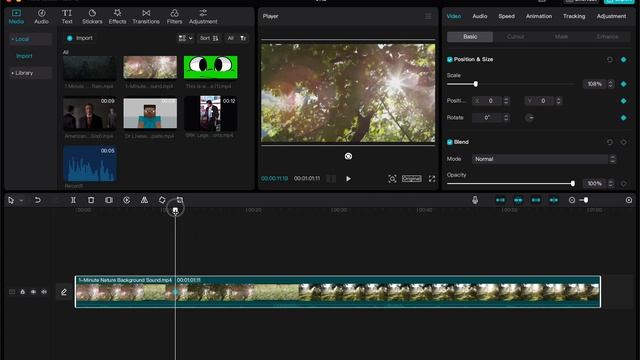Expand the Library section in sidebar

pos(30,73)
